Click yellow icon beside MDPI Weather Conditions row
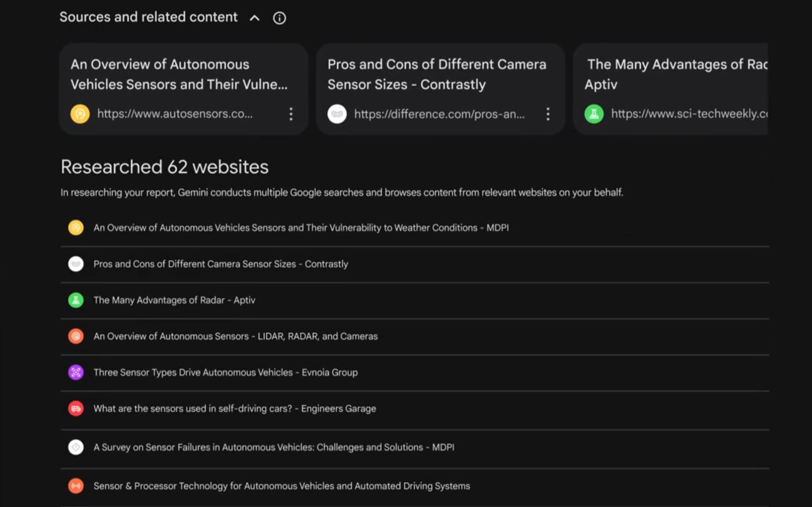Viewport: 812px width, 507px height. pos(76,228)
